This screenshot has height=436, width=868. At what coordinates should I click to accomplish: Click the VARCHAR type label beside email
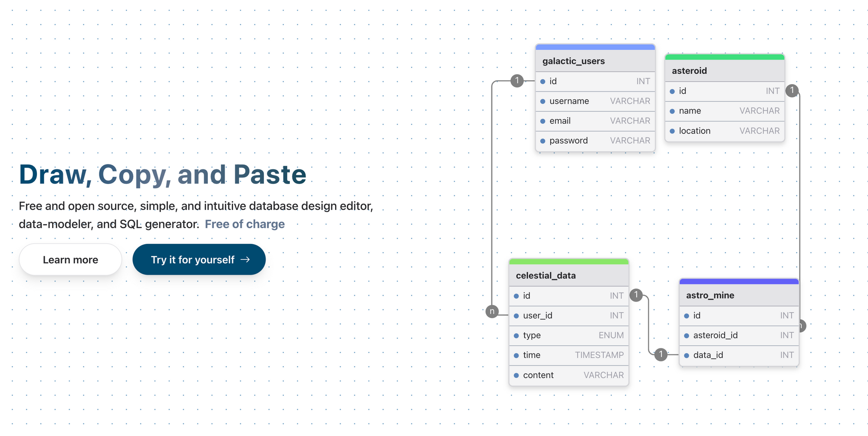pos(630,121)
